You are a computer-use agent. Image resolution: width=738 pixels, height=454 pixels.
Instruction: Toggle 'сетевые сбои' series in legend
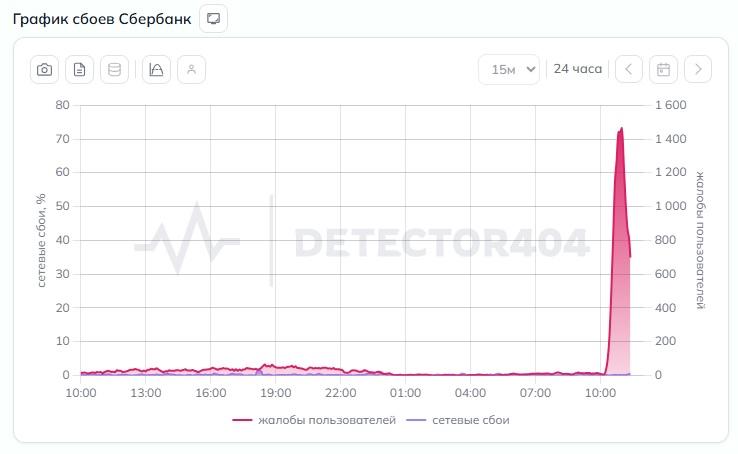pos(470,420)
